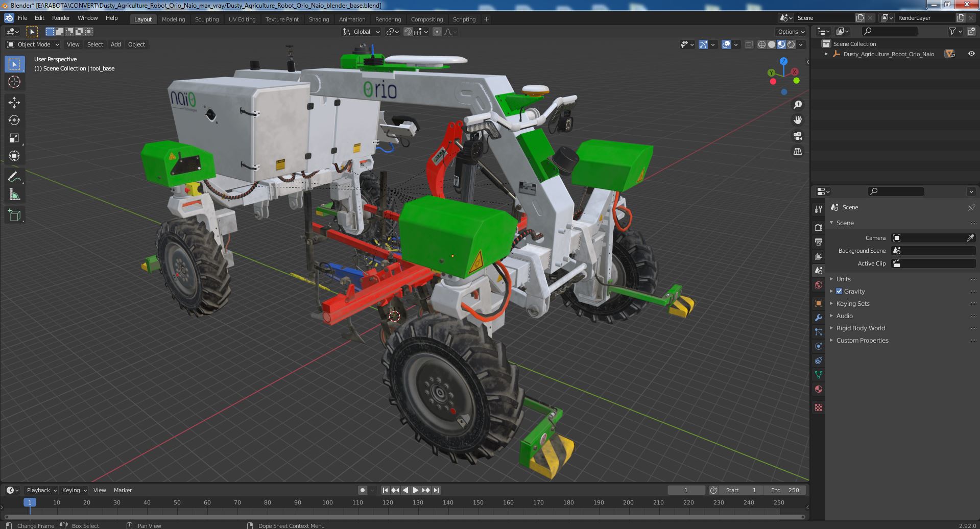The image size is (980, 529).
Task: Open the Render menu
Action: coord(61,18)
